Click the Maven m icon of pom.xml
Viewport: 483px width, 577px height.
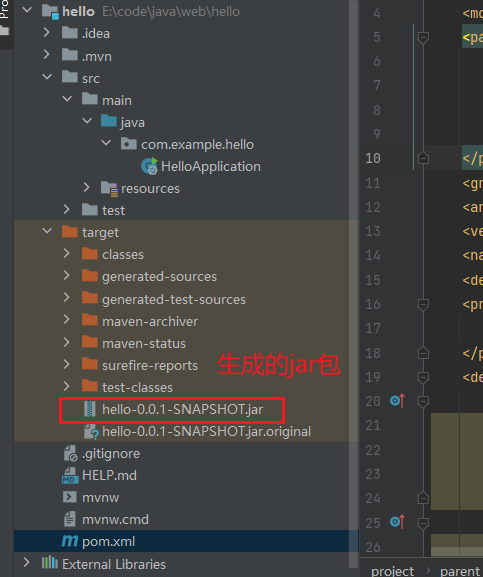(70, 541)
